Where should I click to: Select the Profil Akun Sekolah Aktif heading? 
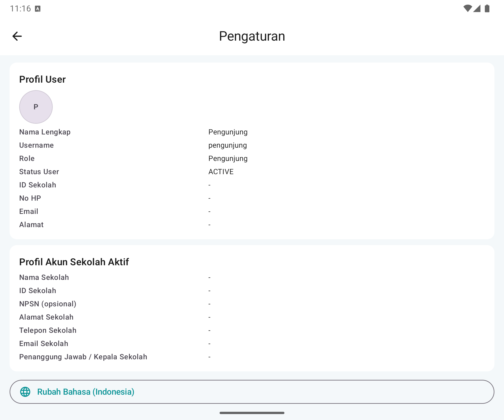click(x=74, y=262)
